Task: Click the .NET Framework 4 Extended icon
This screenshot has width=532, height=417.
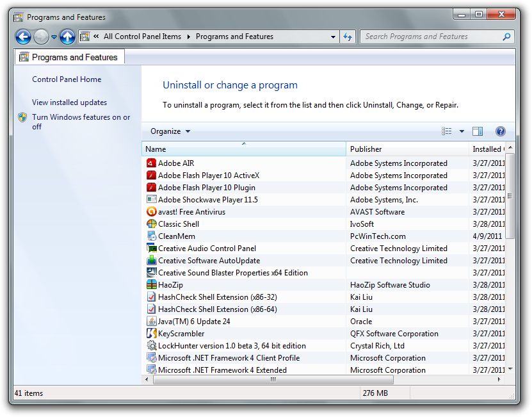Action: pos(151,370)
